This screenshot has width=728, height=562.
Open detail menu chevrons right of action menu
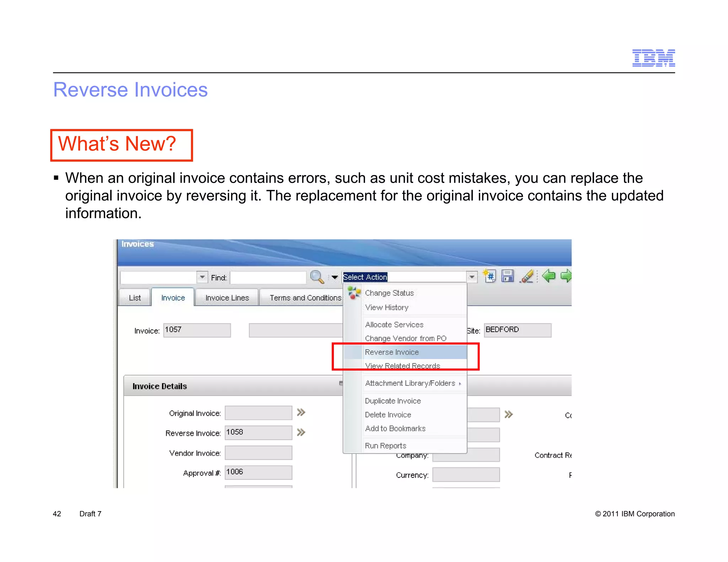[x=509, y=414]
